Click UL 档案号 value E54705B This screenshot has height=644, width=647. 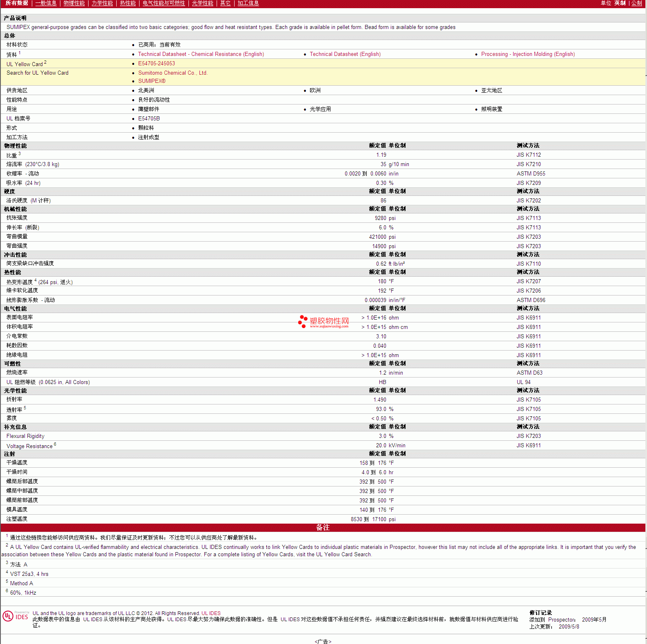tap(149, 119)
